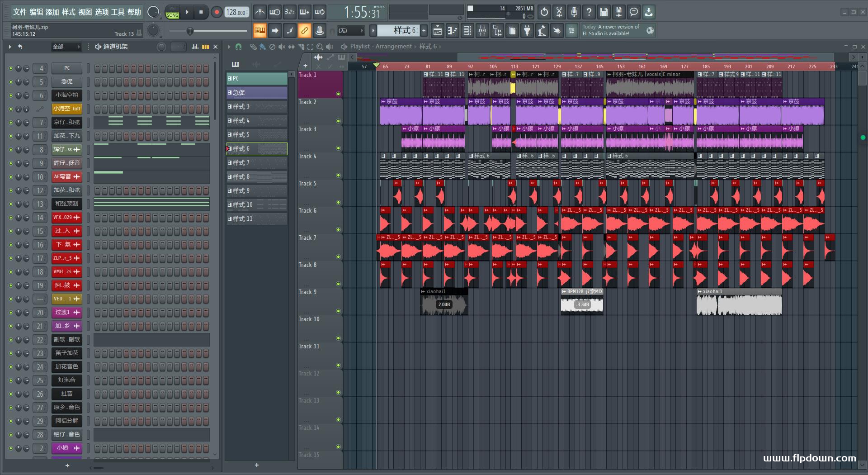Toggle the metronome icon
Screen dimensions: 868x475
259,12
